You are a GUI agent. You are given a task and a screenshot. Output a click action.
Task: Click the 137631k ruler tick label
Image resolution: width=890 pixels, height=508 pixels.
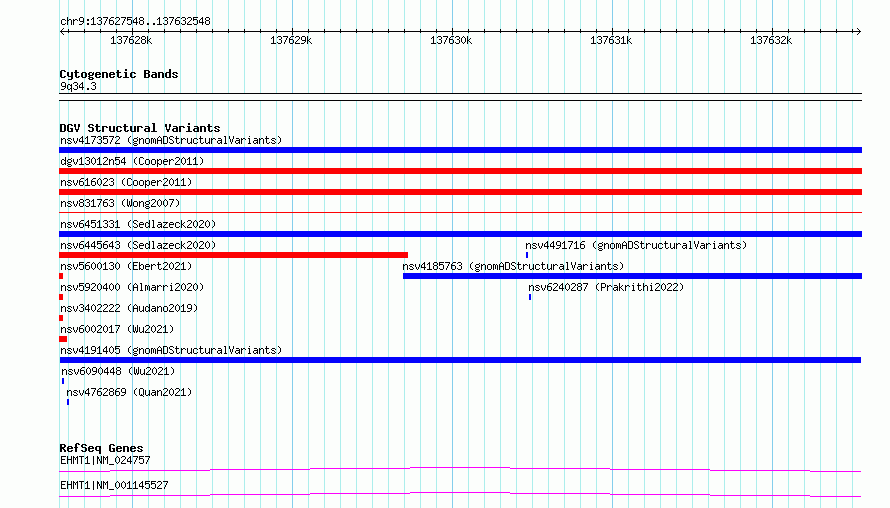pos(611,40)
